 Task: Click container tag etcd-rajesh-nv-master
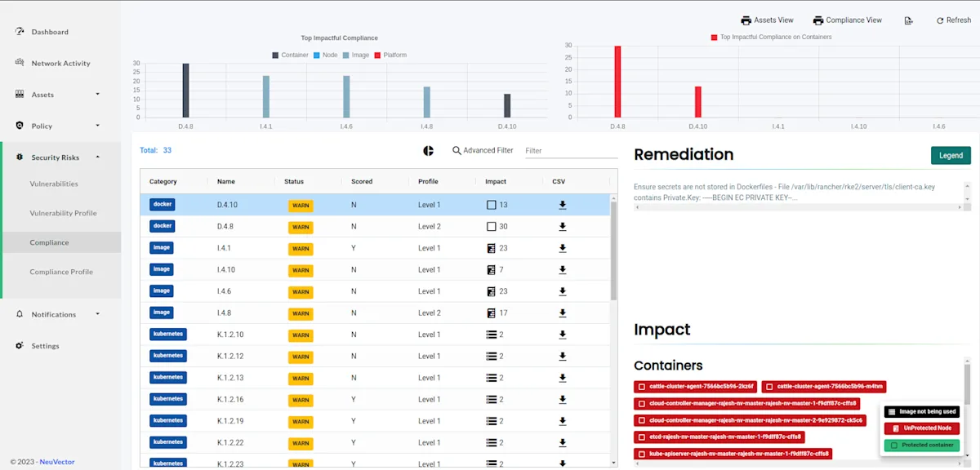click(719, 437)
